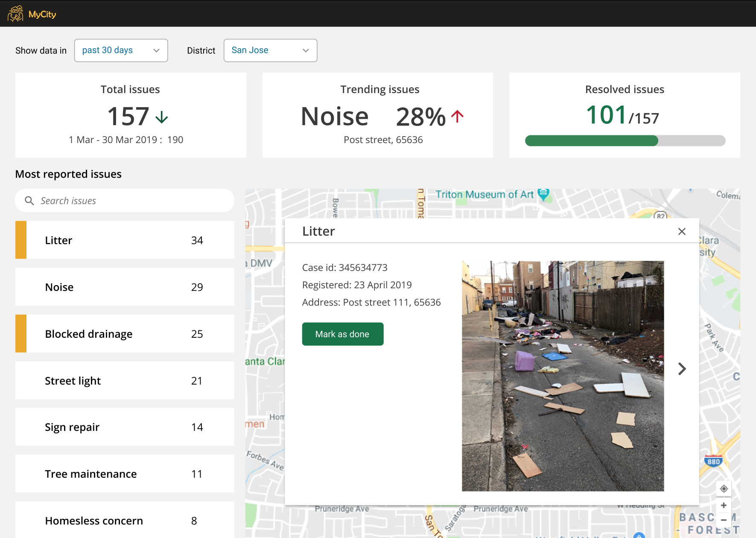
Task: Open the Street light issue row
Action: (x=125, y=380)
